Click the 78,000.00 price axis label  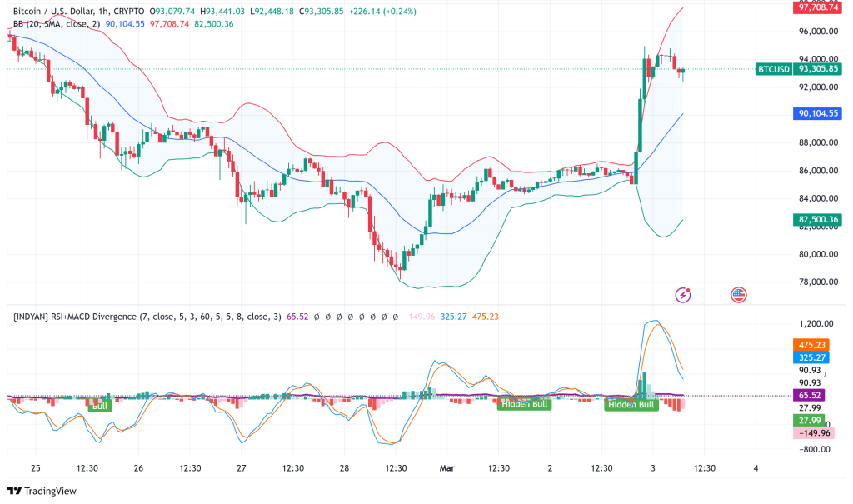click(x=818, y=282)
